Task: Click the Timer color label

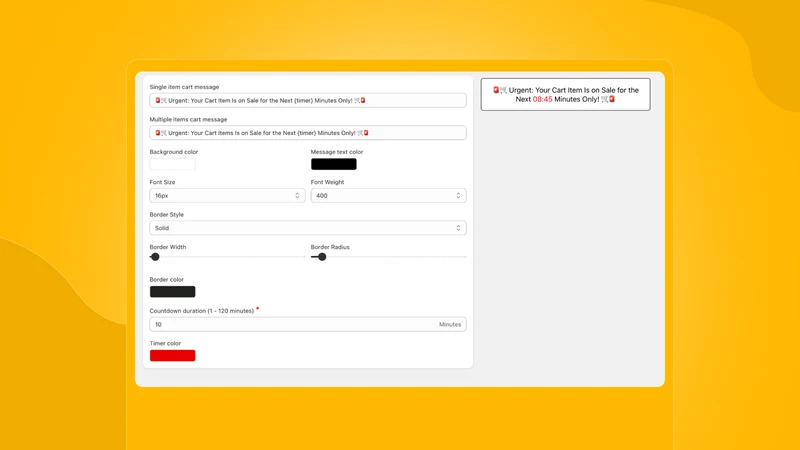Action: point(165,343)
